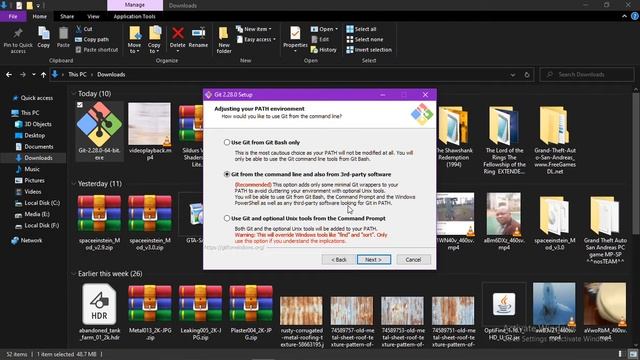Image resolution: width=640 pixels, height=360 pixels.
Task: Select abandoned_tank_farm_01_2k.hdr file
Action: 99,304
